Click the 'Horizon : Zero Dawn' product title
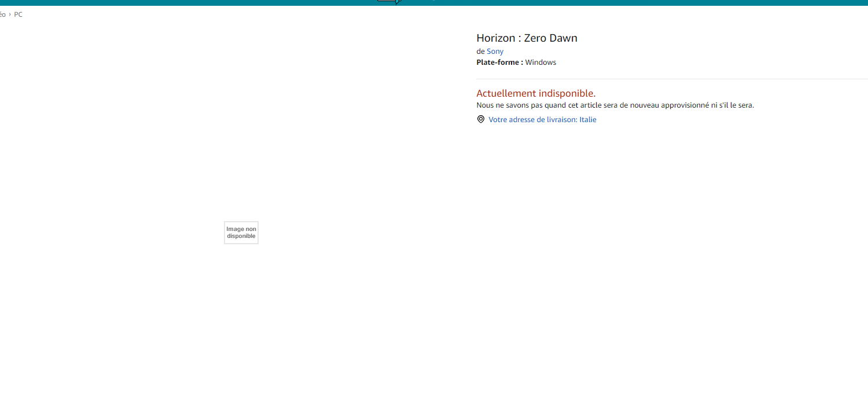 click(527, 38)
